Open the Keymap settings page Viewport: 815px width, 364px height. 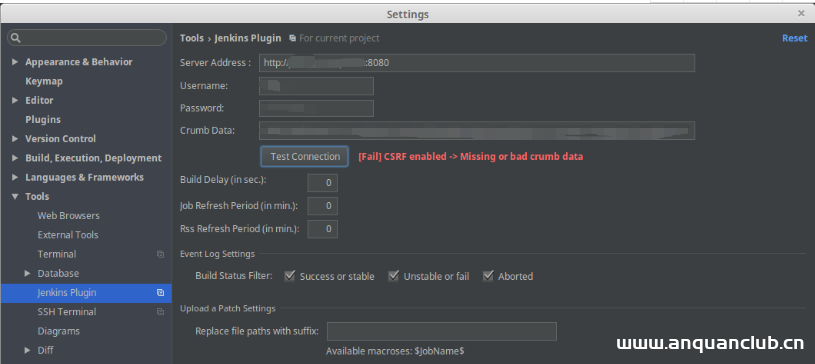tap(44, 81)
